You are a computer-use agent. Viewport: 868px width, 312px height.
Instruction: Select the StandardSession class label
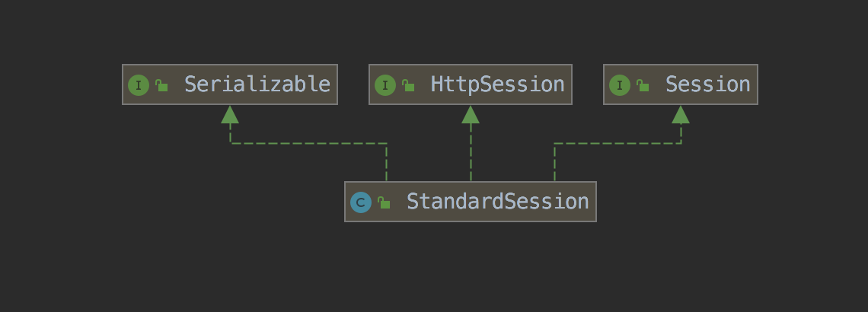click(498, 202)
